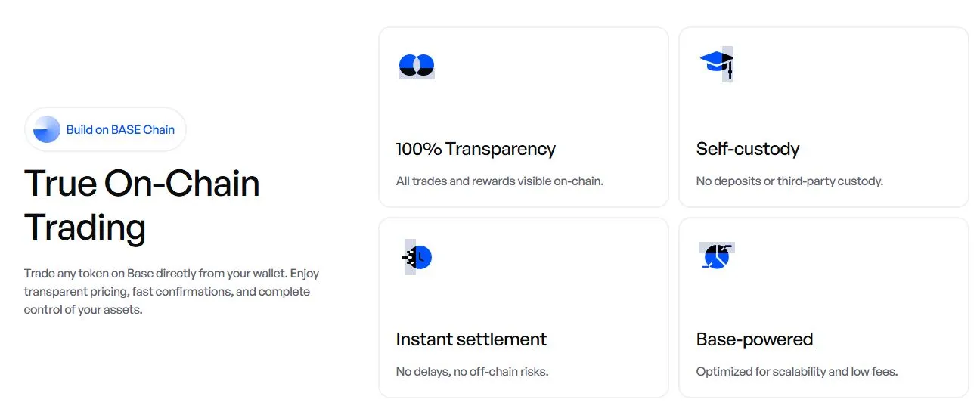Select the Self-custody card title
The width and height of the screenshot is (980, 412).
(747, 149)
